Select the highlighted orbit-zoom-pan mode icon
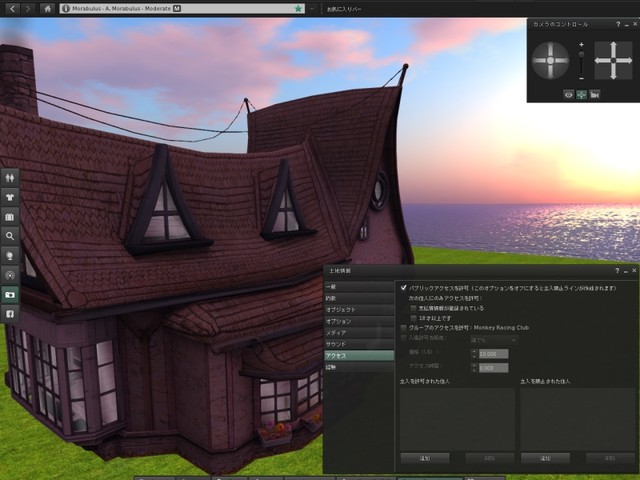The height and width of the screenshot is (480, 640). (582, 95)
